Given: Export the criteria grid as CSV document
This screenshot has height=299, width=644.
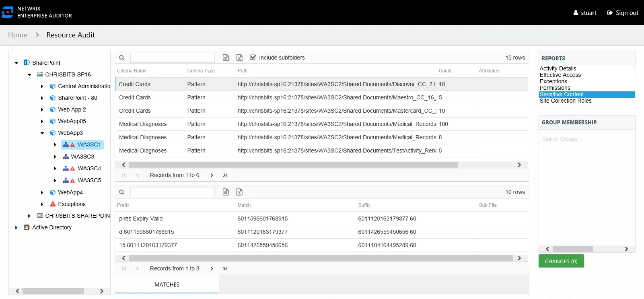Looking at the screenshot, I should [226, 58].
